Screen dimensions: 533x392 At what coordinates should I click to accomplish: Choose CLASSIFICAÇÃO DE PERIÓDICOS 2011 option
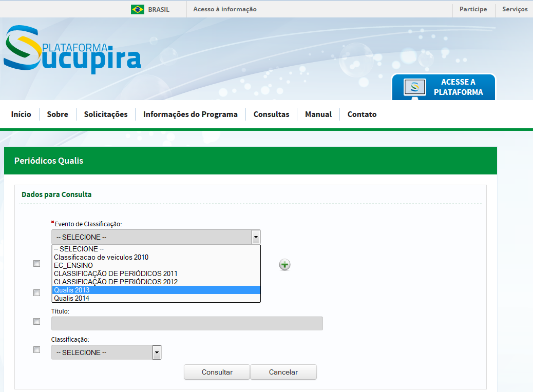click(x=156, y=273)
